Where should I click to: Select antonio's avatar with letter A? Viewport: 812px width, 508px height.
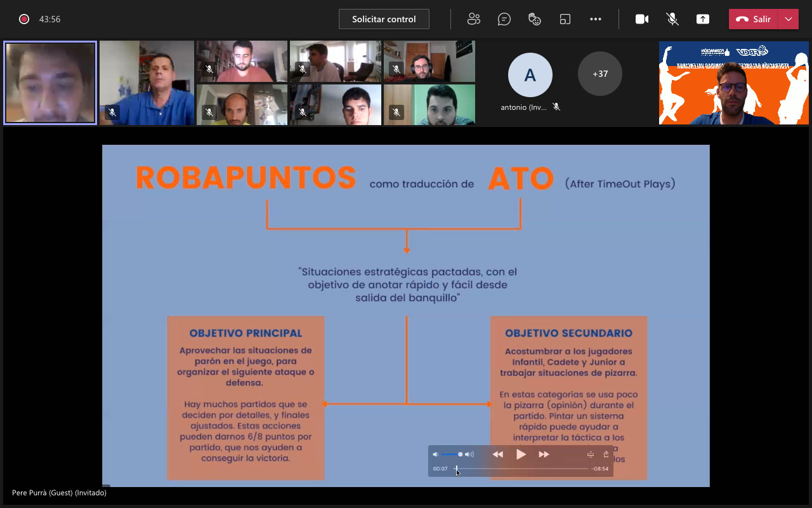point(530,75)
